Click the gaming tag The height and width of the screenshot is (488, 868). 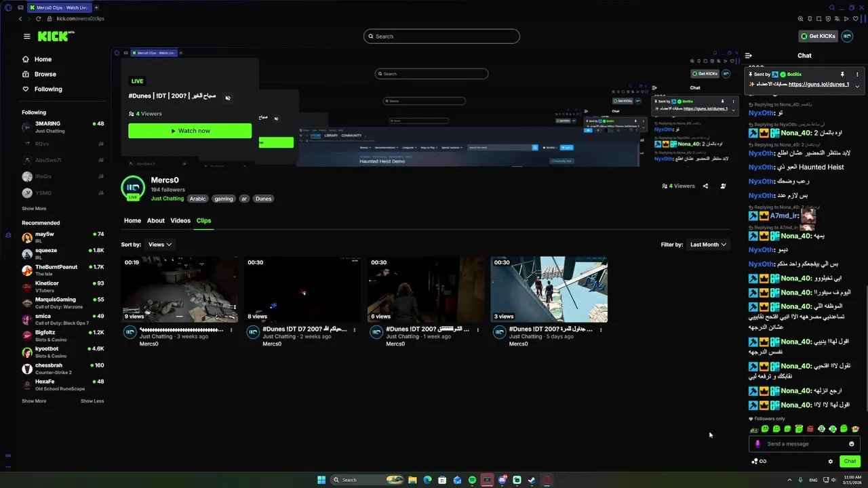pos(223,199)
